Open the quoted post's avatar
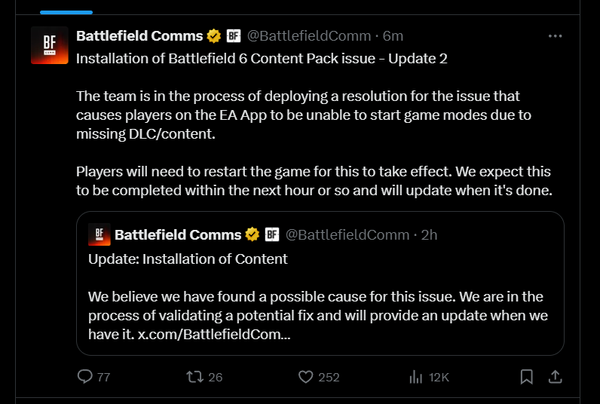Image resolution: width=600 pixels, height=404 pixels. pyautogui.click(x=100, y=235)
